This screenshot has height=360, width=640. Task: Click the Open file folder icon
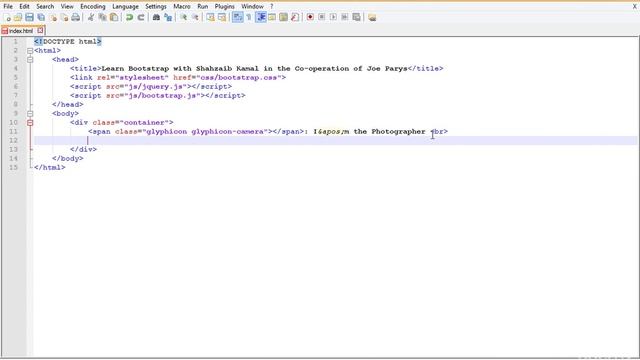click(18, 17)
